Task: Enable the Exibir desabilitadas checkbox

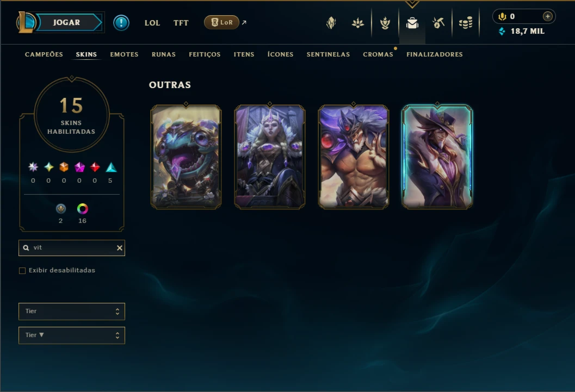Action: click(x=22, y=271)
